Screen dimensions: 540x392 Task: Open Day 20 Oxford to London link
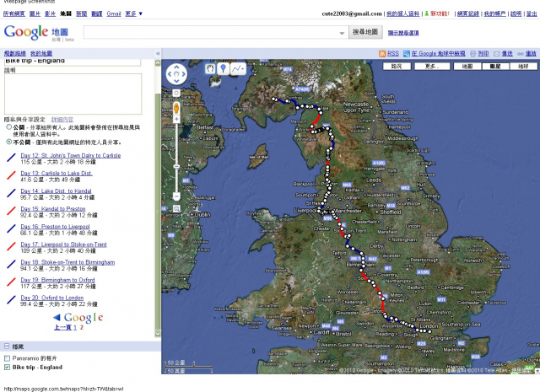click(x=52, y=298)
